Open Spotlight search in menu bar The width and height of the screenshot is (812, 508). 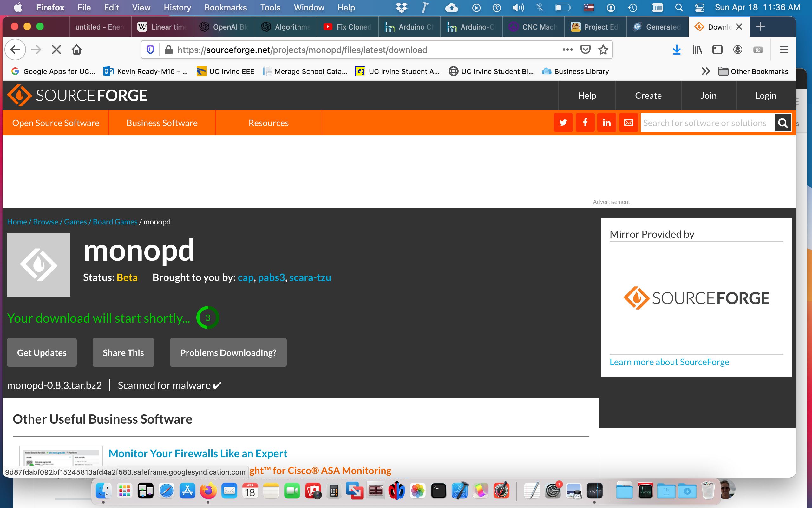click(679, 7)
